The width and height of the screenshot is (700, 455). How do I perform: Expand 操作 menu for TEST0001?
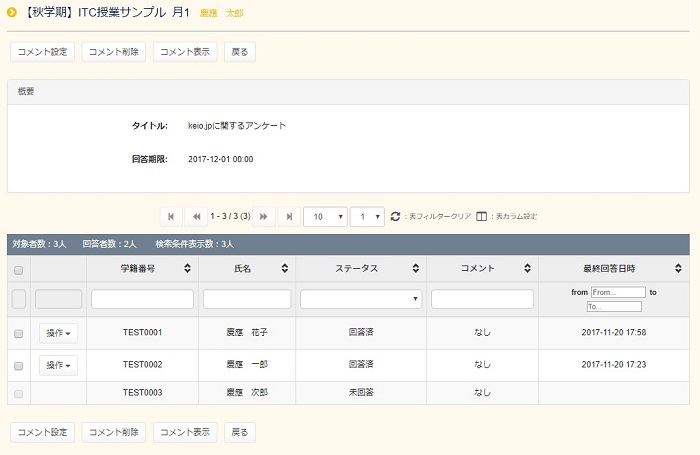[x=58, y=334]
